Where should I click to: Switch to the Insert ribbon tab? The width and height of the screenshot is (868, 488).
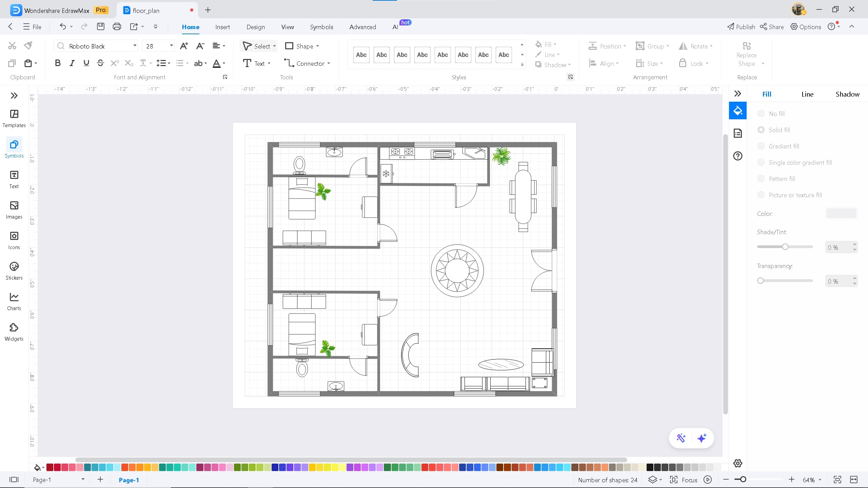(222, 27)
